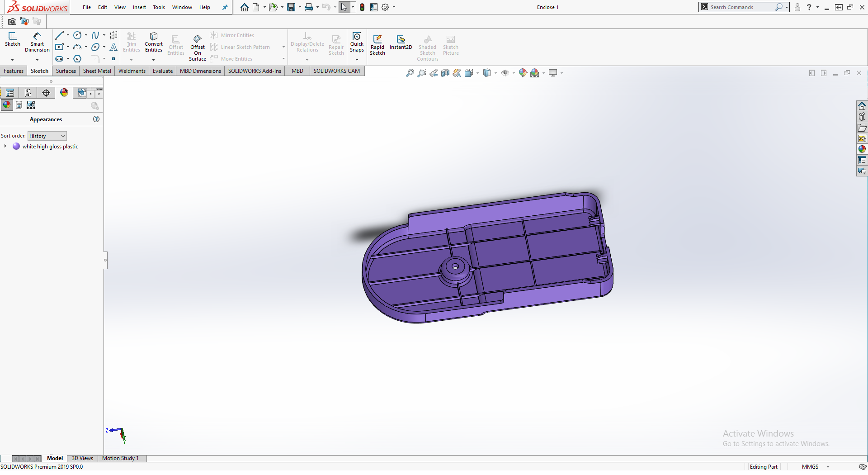Open the Quick Snaps dropdown arrow

[x=357, y=60]
